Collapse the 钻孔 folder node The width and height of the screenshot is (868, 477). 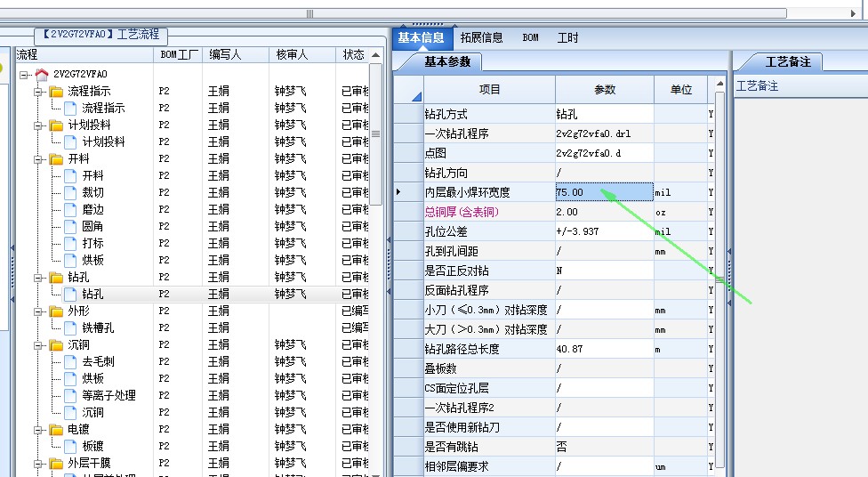38,277
